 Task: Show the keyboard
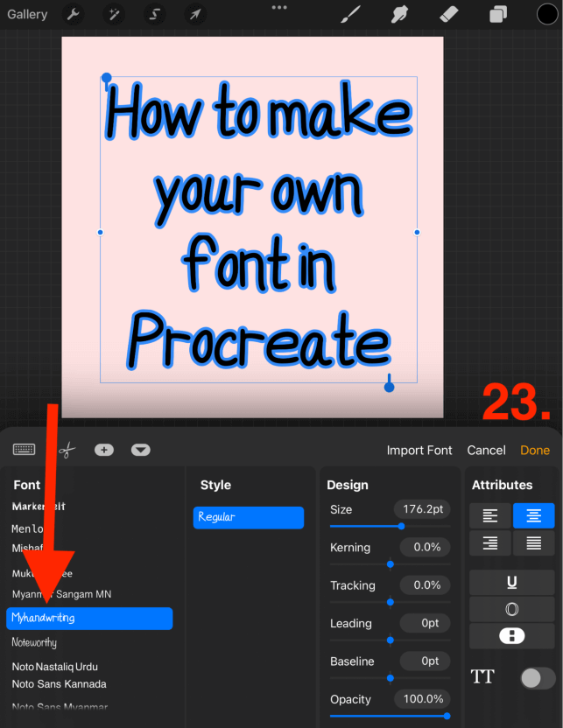point(24,450)
